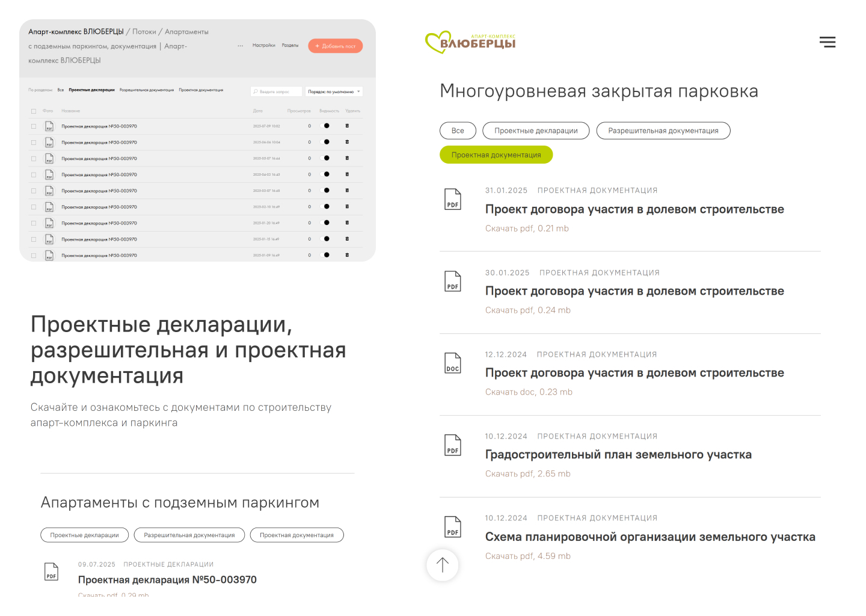Open the hamburger menu top right
The image size is (866, 616).
tap(828, 42)
